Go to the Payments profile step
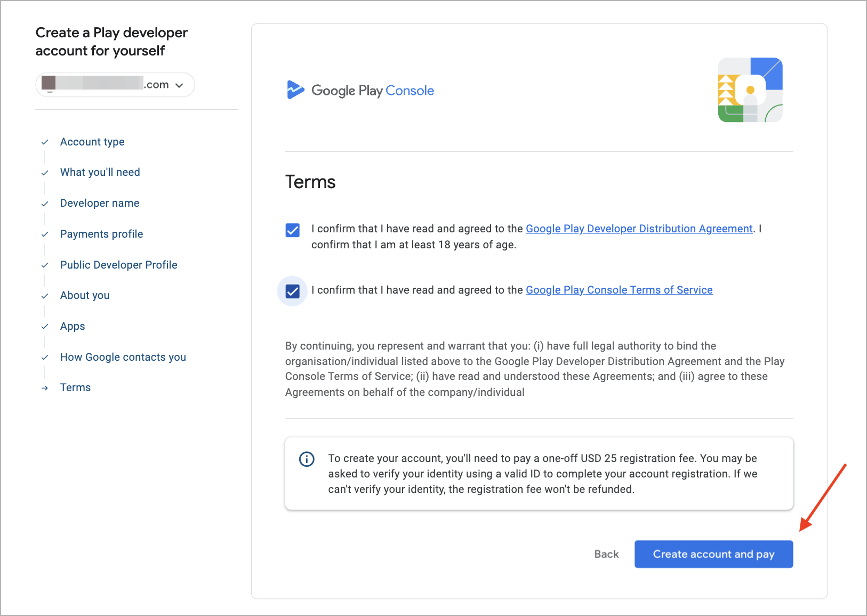Viewport: 867px width, 616px height. pos(102,234)
